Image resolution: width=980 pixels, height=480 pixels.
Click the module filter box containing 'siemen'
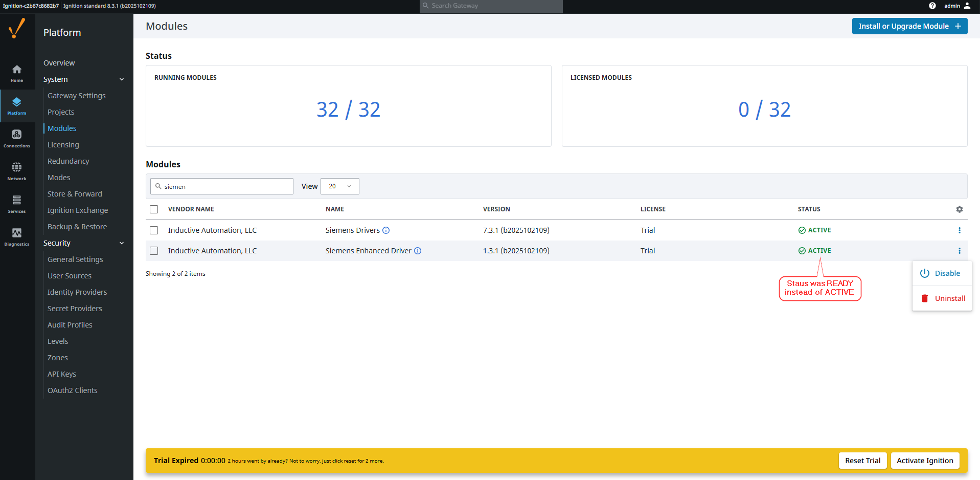(222, 186)
